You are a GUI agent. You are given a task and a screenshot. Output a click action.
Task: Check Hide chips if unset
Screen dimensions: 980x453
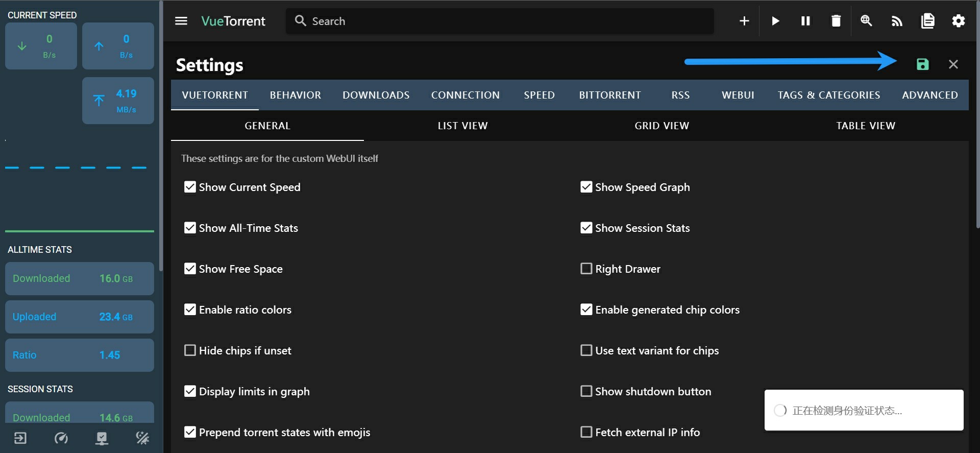pos(190,350)
